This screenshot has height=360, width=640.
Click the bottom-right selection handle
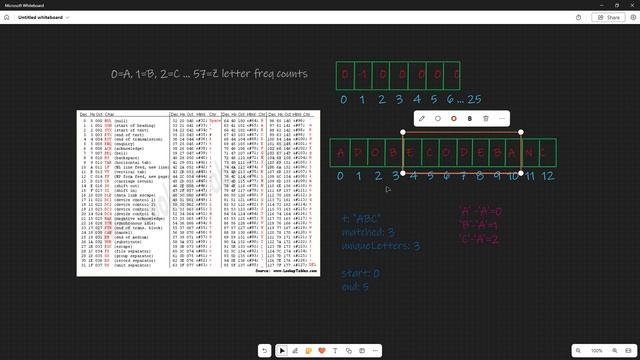pos(521,173)
